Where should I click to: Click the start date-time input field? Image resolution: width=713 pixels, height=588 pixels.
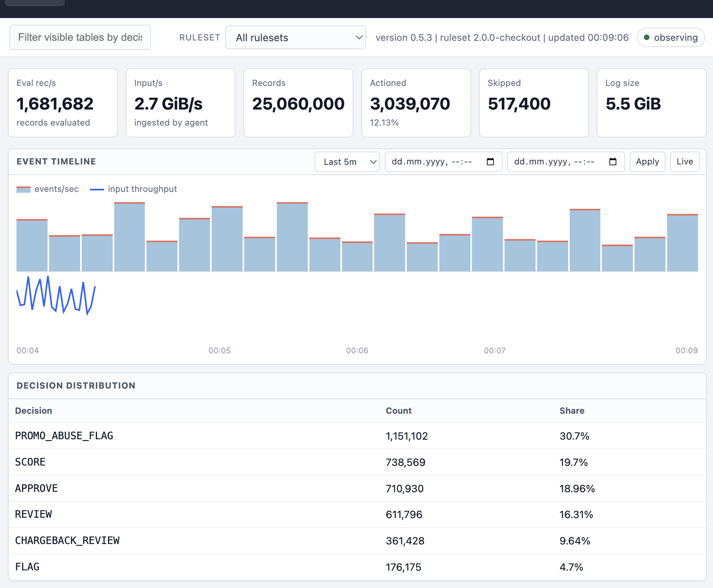[x=444, y=162]
